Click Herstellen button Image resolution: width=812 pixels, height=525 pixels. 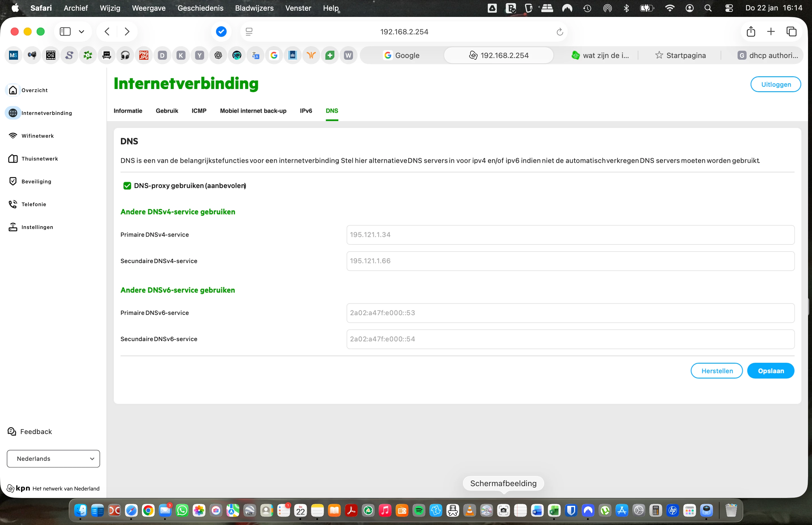coord(716,371)
